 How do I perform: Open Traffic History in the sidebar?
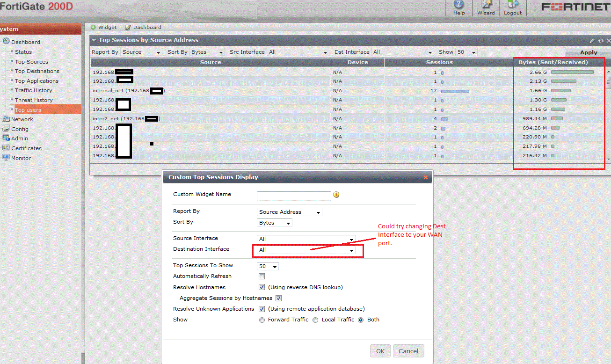(x=34, y=90)
